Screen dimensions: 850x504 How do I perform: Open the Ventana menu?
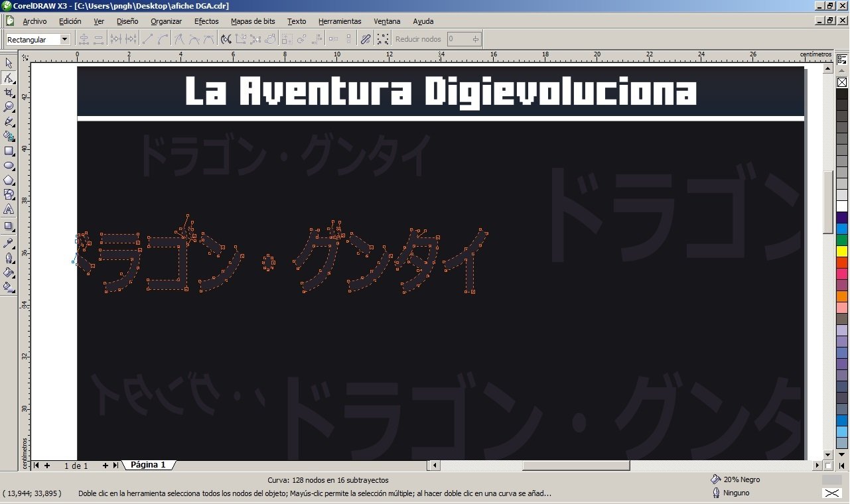[387, 21]
